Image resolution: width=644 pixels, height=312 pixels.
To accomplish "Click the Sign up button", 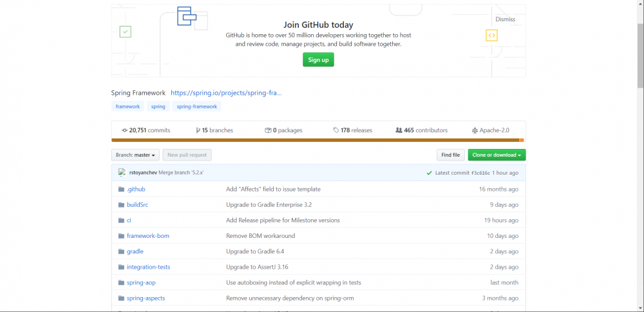I will (x=318, y=59).
